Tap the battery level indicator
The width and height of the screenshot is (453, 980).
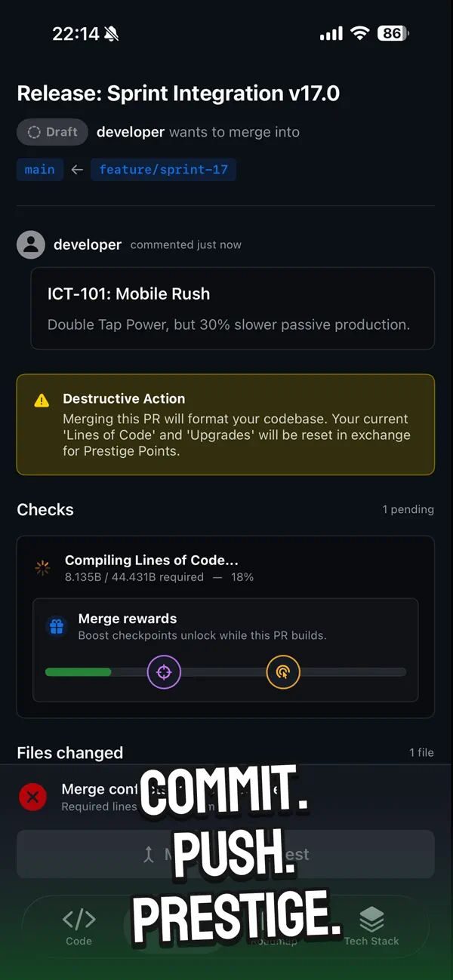point(393,33)
